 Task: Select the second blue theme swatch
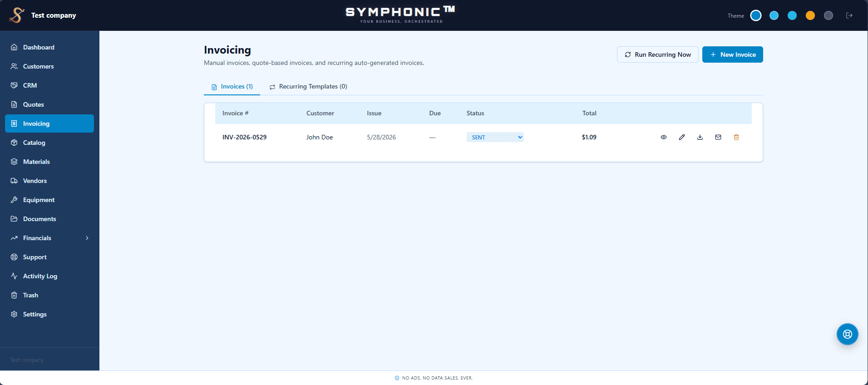[774, 15]
